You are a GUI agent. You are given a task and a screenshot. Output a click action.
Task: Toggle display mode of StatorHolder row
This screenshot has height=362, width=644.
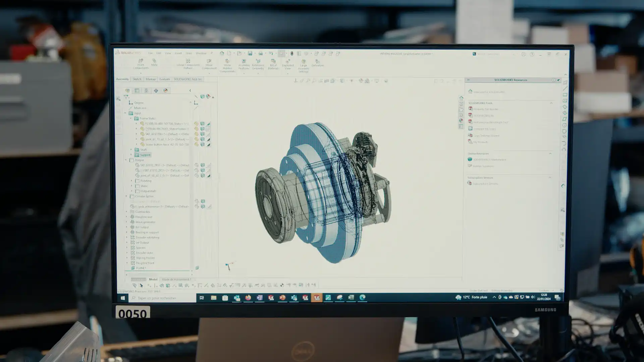click(202, 129)
